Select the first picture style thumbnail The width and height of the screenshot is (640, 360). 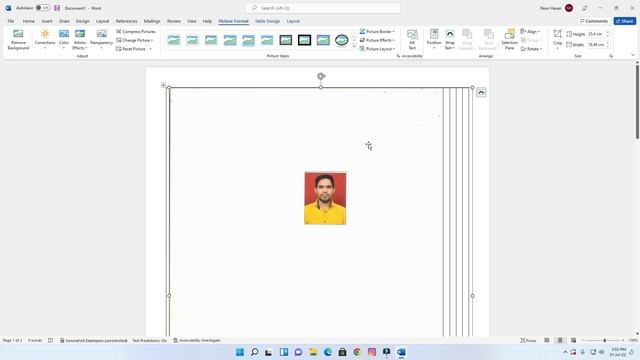[174, 40]
